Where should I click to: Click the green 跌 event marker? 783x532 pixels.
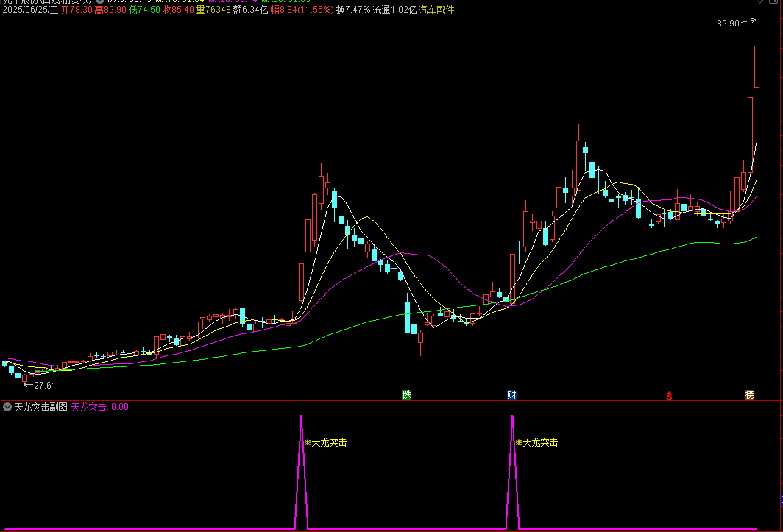coord(407,395)
